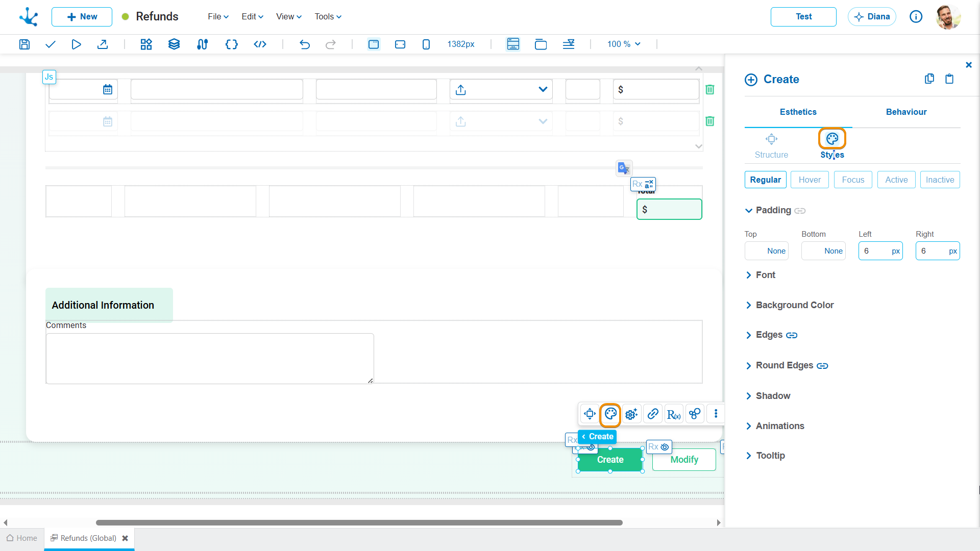Click the paste clipboard icon in Create panel
This screenshot has height=551, width=980.
pos(949,79)
